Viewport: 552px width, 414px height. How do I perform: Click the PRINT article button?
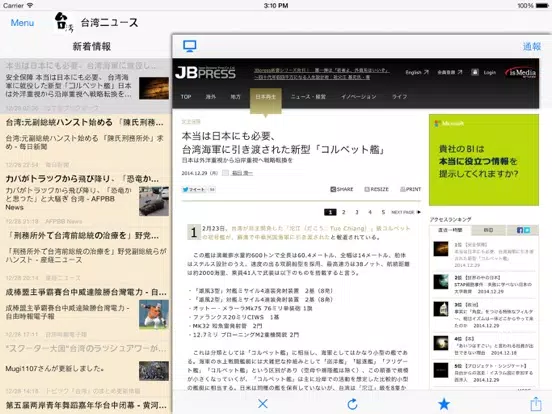click(x=410, y=189)
